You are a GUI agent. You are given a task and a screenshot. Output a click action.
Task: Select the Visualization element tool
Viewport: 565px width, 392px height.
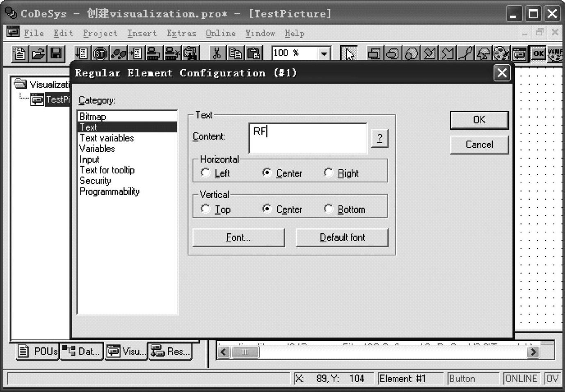click(519, 54)
